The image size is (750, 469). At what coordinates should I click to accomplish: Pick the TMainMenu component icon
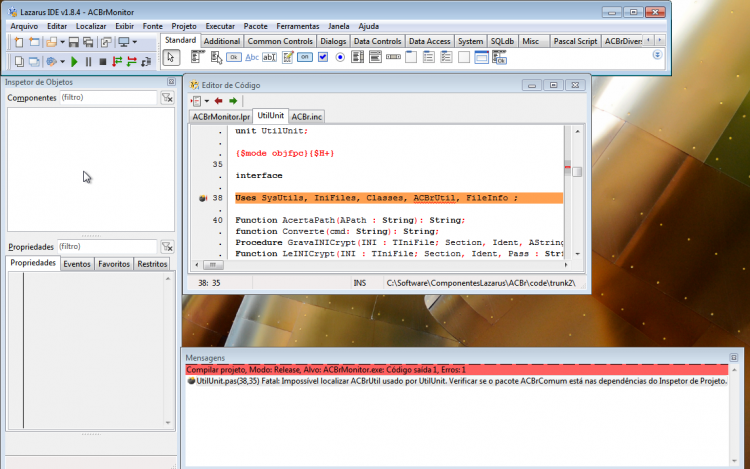click(x=197, y=57)
